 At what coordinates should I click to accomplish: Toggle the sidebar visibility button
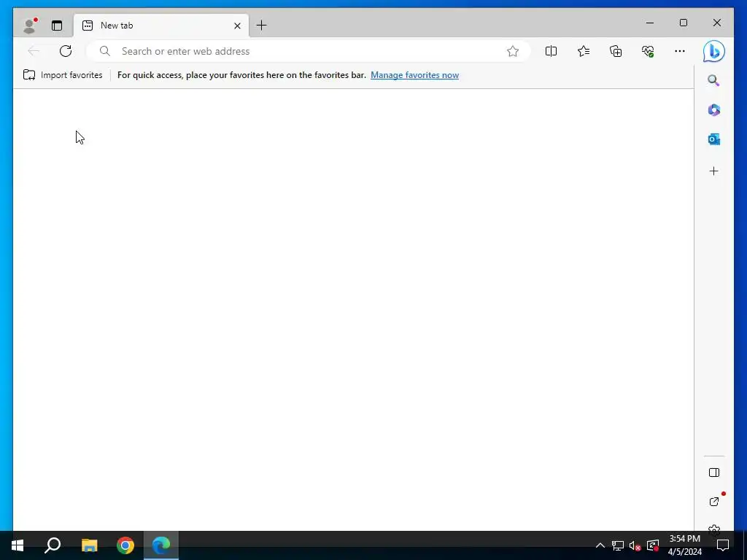pos(713,472)
